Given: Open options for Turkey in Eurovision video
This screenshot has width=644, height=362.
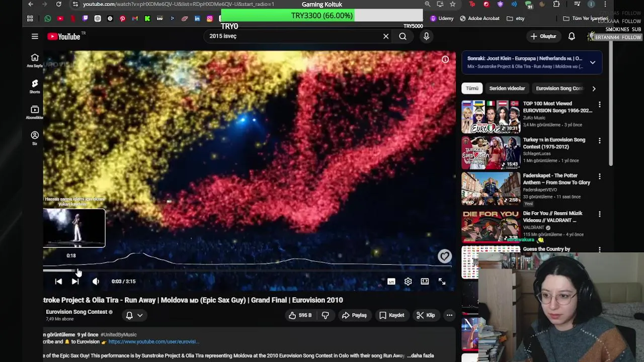Looking at the screenshot, I should coord(599,141).
